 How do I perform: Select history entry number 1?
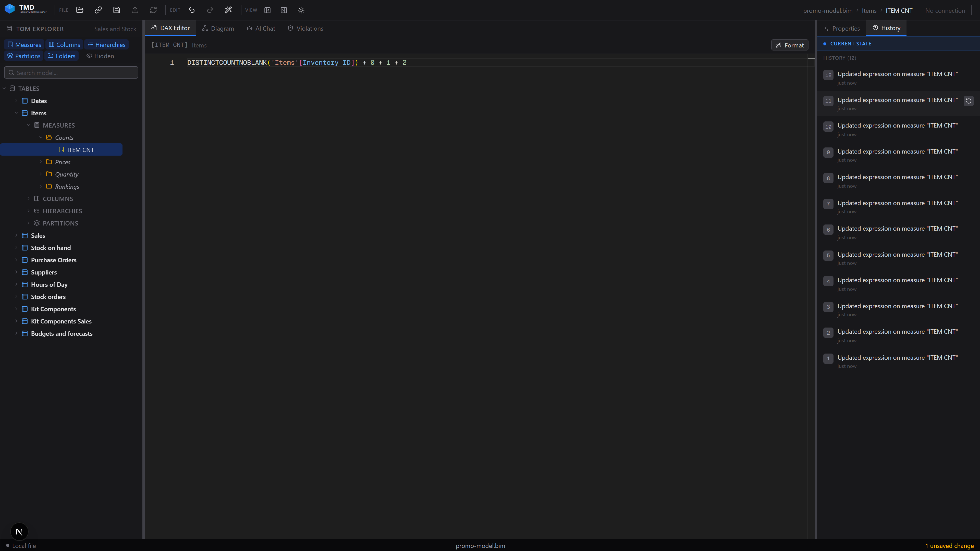click(x=899, y=361)
